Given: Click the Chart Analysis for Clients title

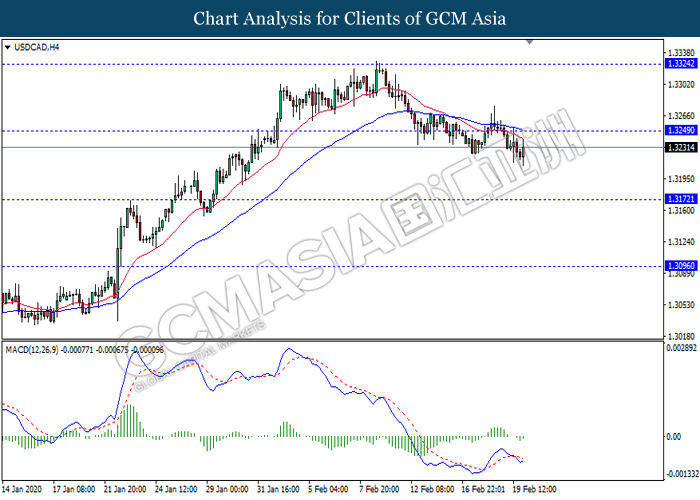Looking at the screenshot, I should coord(350,19).
